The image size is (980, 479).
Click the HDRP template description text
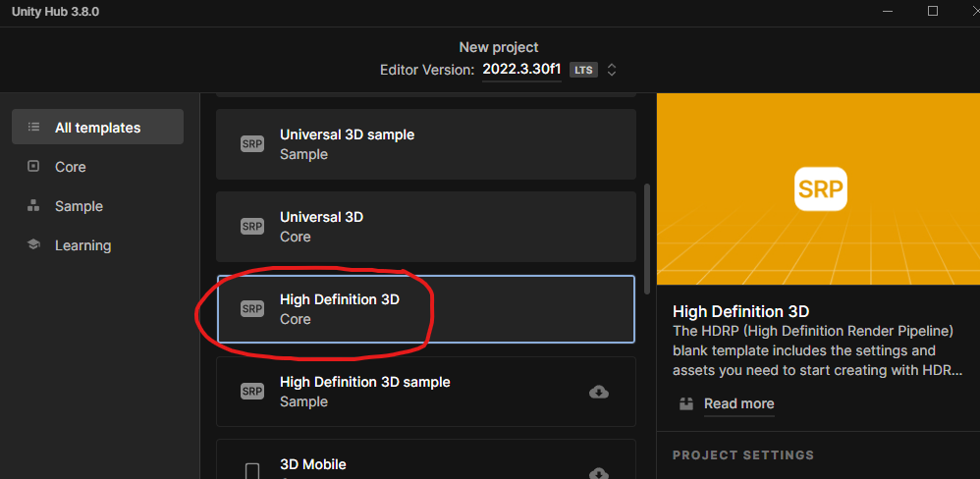(x=818, y=350)
